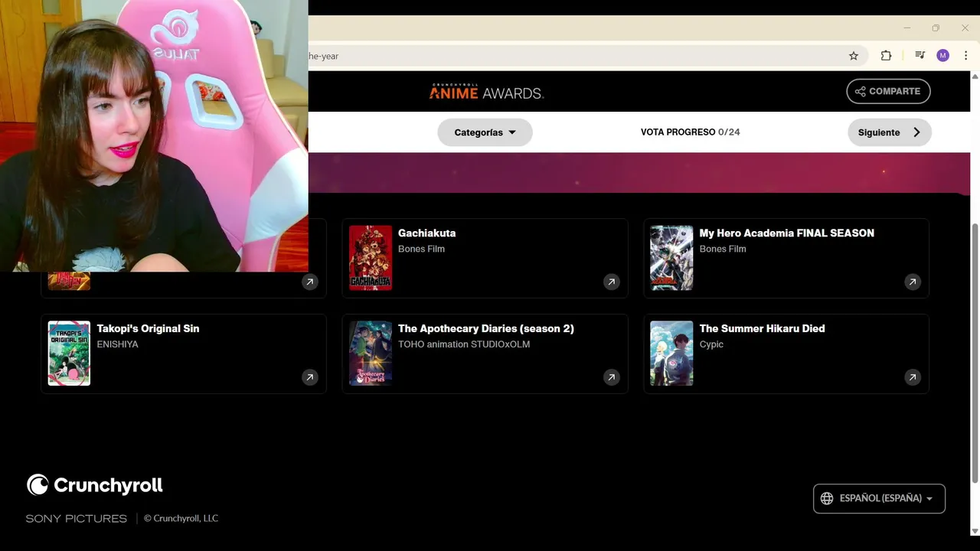The image size is (980, 551).
Task: Open the Chrome three-dot menu
Action: 965,56
